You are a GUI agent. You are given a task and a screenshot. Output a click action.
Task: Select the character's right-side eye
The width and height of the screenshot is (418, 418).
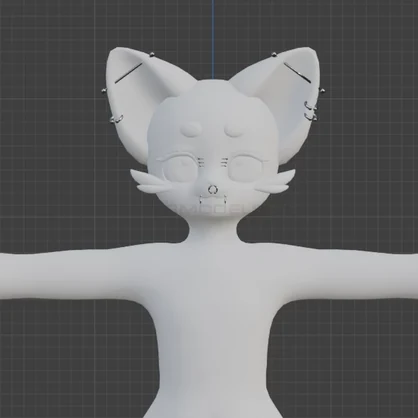[245, 168]
